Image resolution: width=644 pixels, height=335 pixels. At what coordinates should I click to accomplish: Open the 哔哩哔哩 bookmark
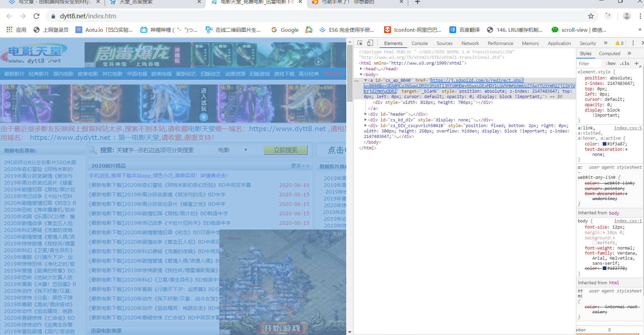(169, 30)
